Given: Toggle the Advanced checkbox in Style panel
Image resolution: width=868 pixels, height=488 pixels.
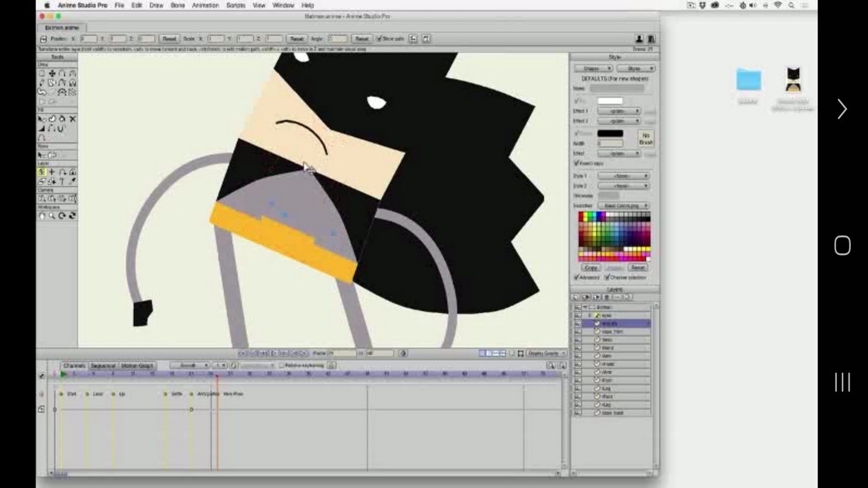Looking at the screenshot, I should pos(577,277).
